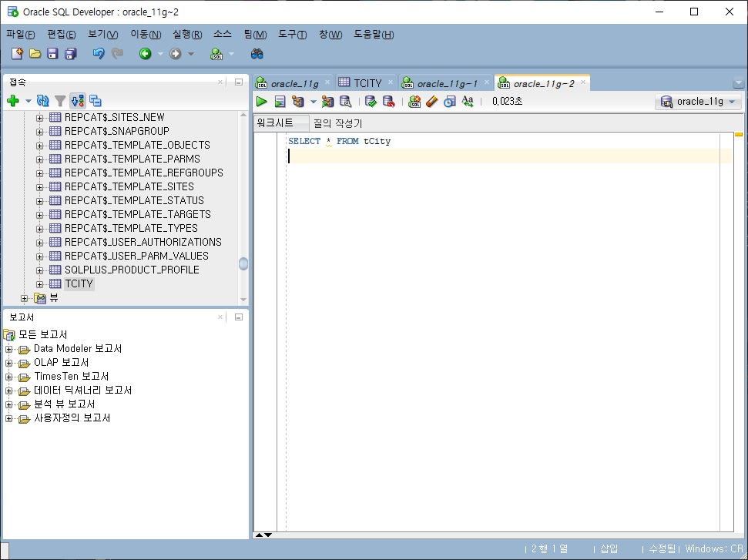Switch to the oracle_11g-1 tab

point(447,83)
